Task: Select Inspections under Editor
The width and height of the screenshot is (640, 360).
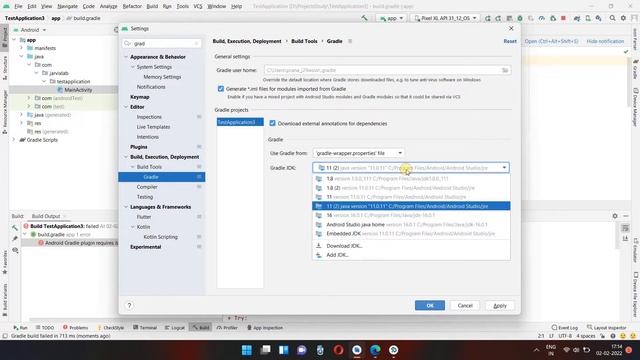Action: coord(149,117)
